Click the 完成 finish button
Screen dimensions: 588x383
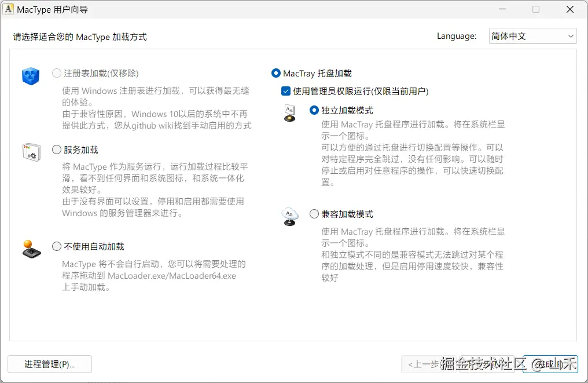tap(550, 364)
